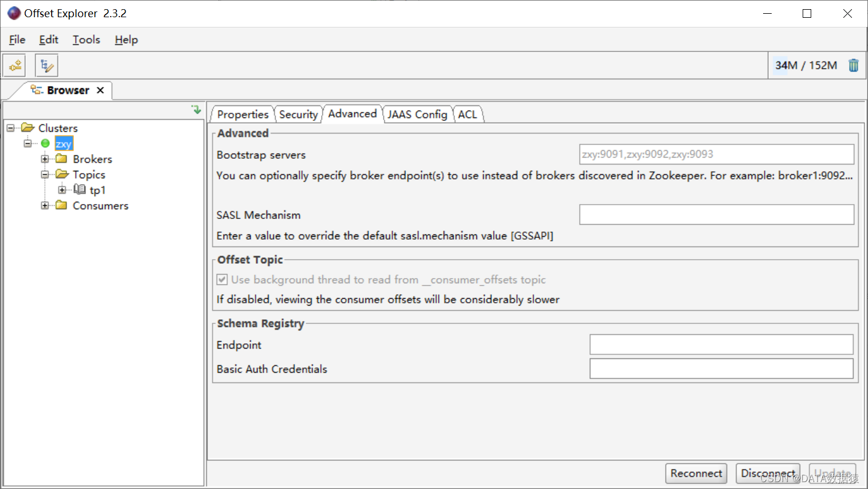Click the Clusters folder icon
The height and width of the screenshot is (489, 868).
click(28, 128)
